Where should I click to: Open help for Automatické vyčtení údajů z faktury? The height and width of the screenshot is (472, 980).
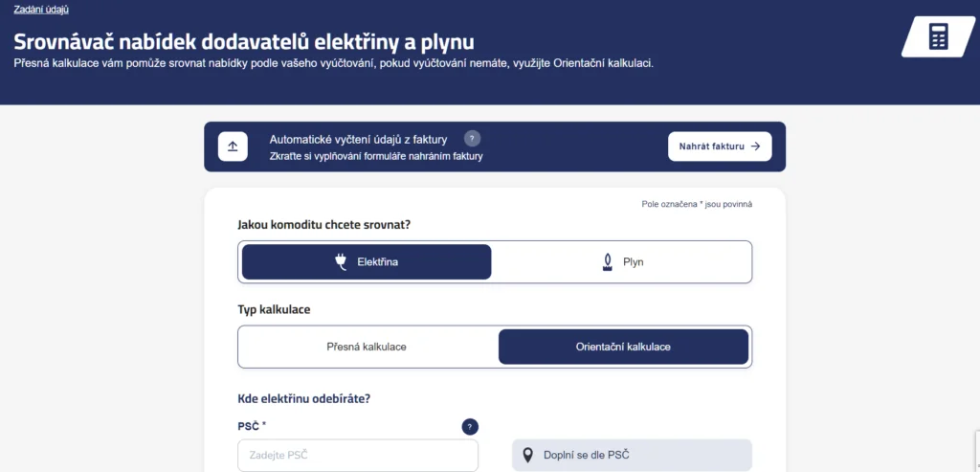[472, 139]
